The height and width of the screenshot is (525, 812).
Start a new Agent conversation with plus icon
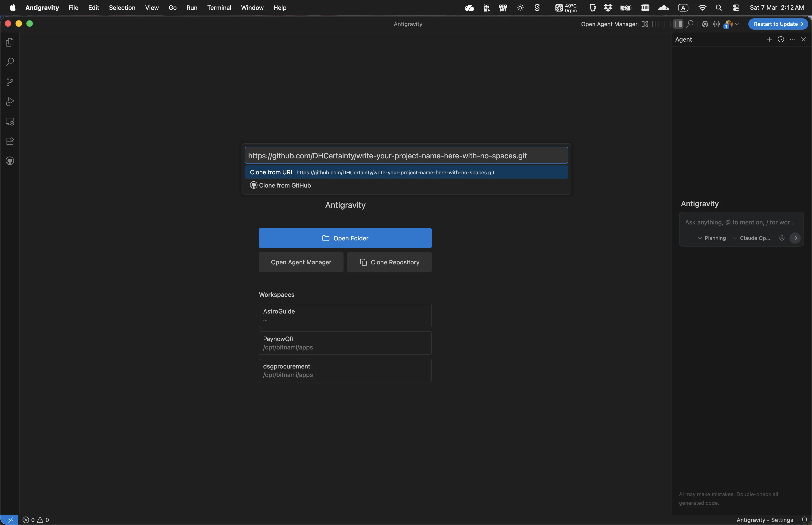click(769, 39)
